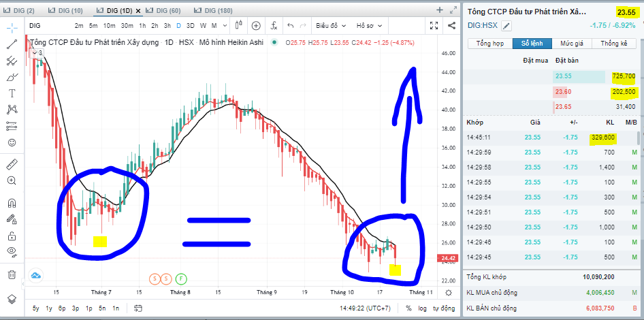Hide all drawings with eye icon
644x320 pixels.
(12, 252)
